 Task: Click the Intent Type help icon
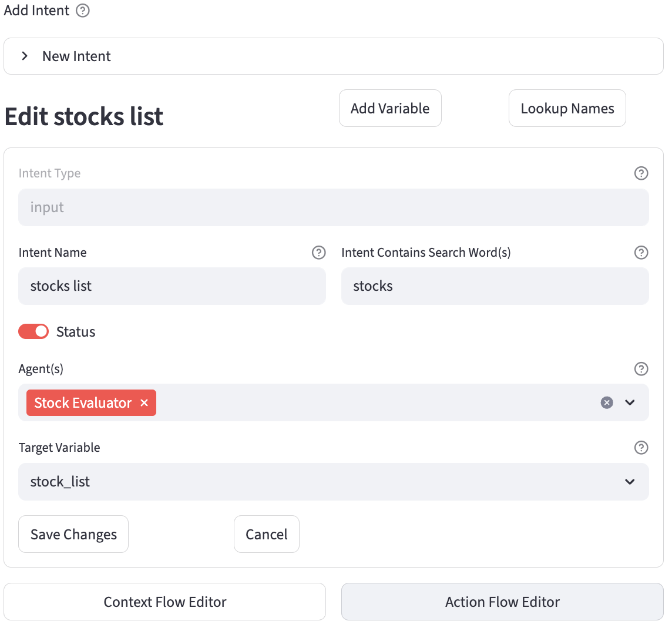tap(641, 173)
